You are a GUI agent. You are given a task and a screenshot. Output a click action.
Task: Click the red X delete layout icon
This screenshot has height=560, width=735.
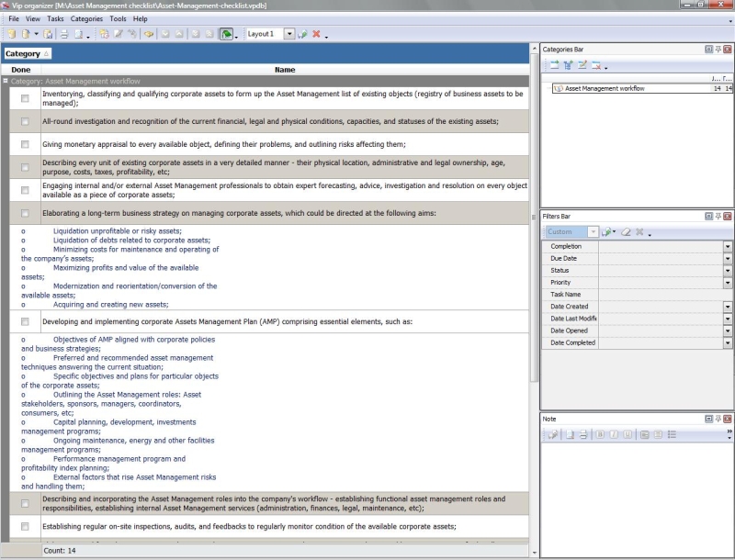coord(316,34)
